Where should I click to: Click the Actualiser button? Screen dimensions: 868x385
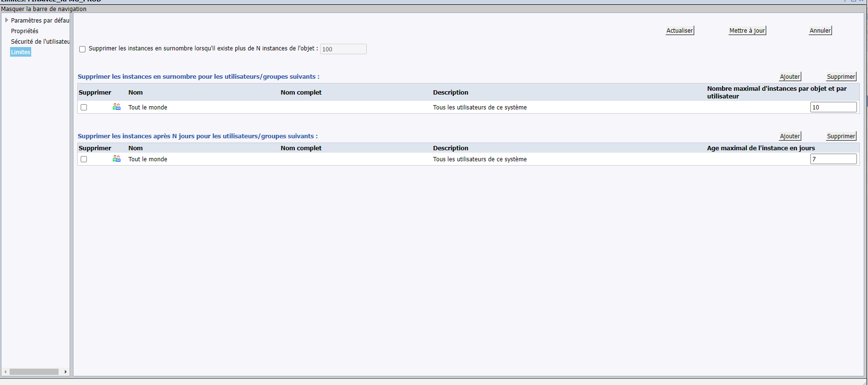[x=679, y=30]
